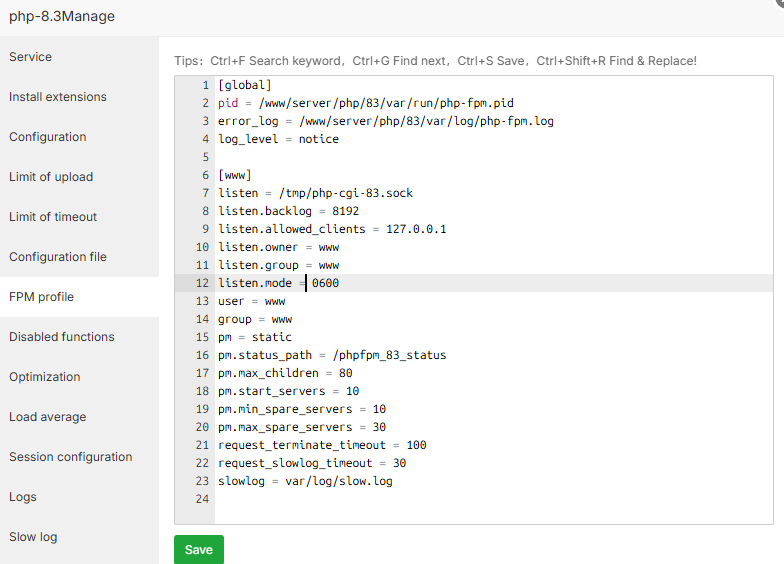View the Load average section
This screenshot has width=784, height=564.
pos(48,417)
